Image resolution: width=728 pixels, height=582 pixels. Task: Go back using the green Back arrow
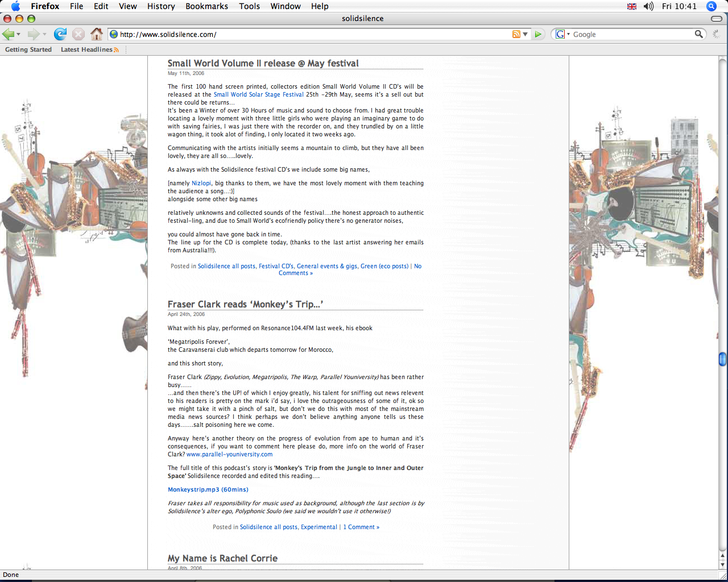8,34
